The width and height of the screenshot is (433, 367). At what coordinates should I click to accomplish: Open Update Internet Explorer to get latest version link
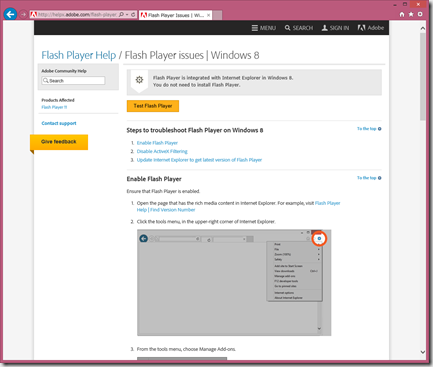[199, 160]
